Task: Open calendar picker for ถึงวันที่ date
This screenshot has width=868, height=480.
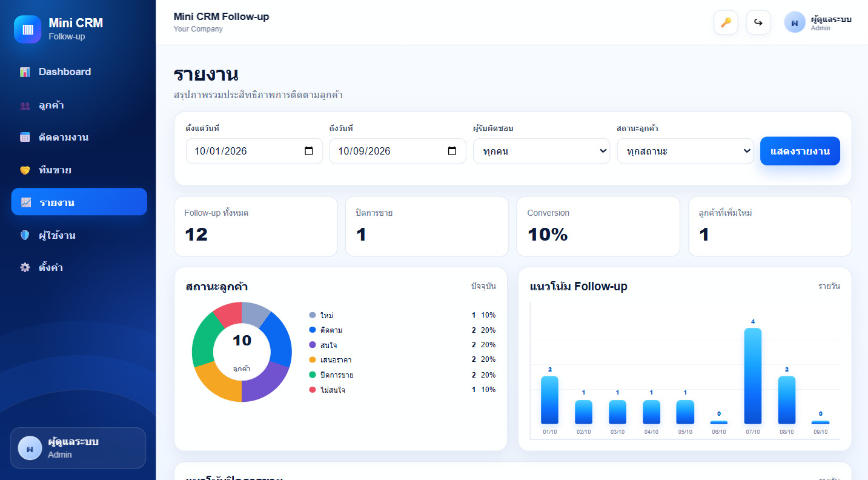Action: click(452, 151)
